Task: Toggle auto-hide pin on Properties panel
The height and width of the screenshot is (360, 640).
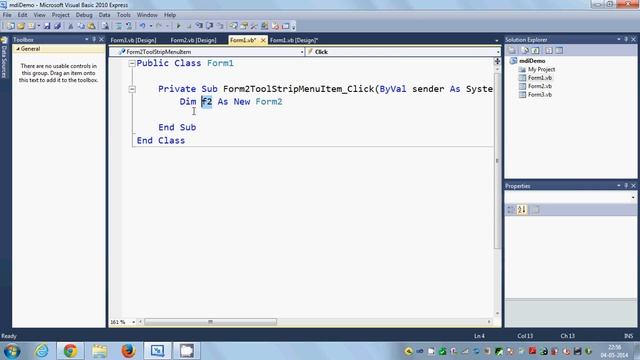Action: point(626,186)
